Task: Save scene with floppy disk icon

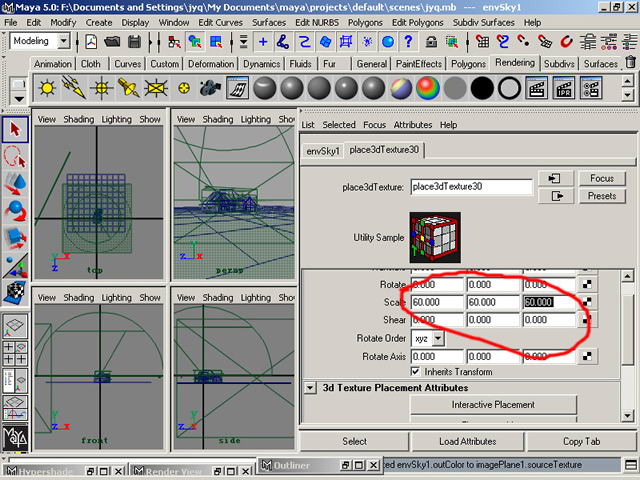Action: 134,42
